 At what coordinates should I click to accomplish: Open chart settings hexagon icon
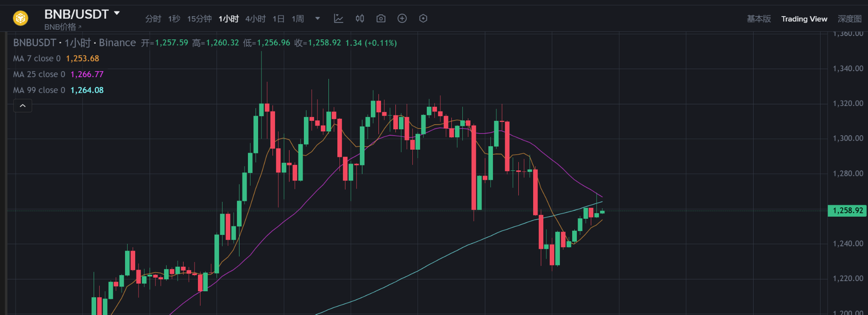click(423, 18)
